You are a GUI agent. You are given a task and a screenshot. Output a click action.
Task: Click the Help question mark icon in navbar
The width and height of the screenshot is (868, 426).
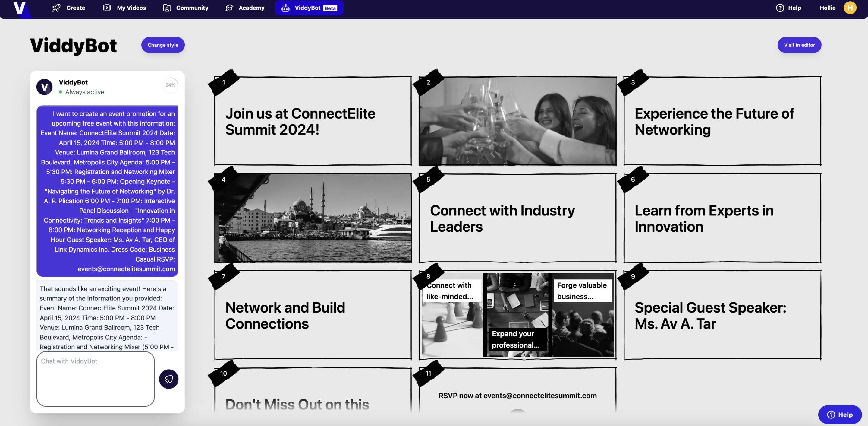pos(780,8)
